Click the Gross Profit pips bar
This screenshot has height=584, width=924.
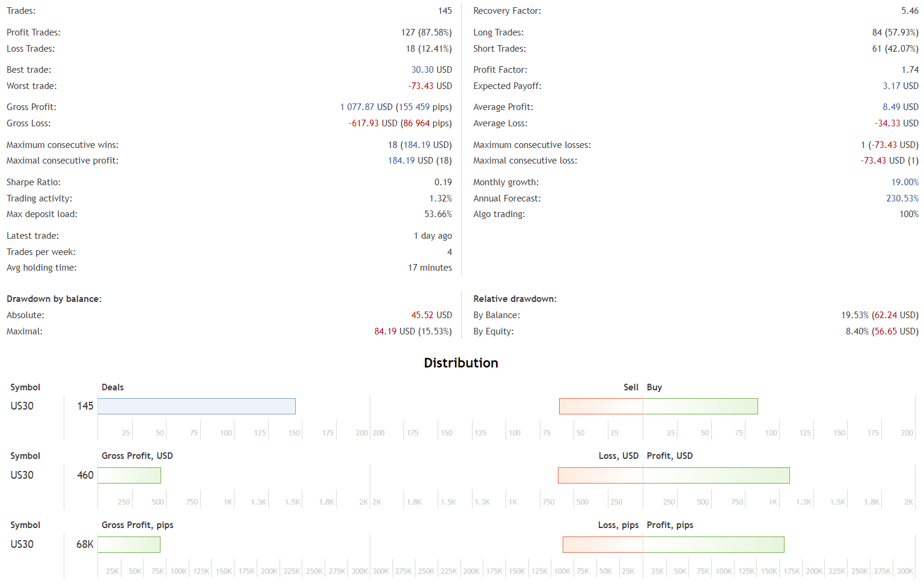pyautogui.click(x=129, y=544)
